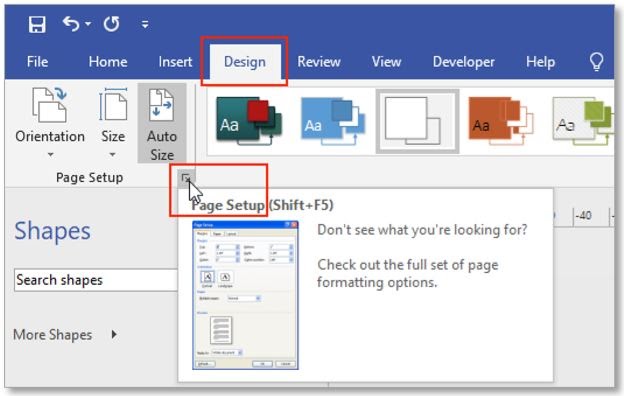Select the Design tab
The image size is (624, 396).
(245, 62)
